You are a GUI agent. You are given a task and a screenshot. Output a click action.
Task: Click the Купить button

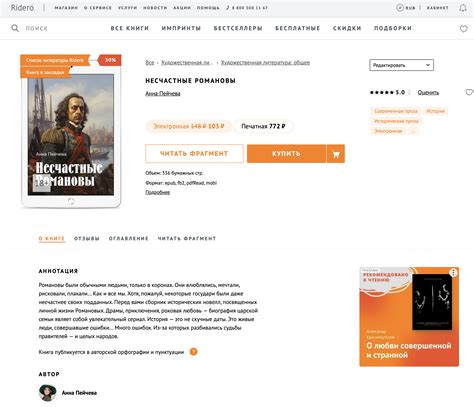click(x=286, y=154)
